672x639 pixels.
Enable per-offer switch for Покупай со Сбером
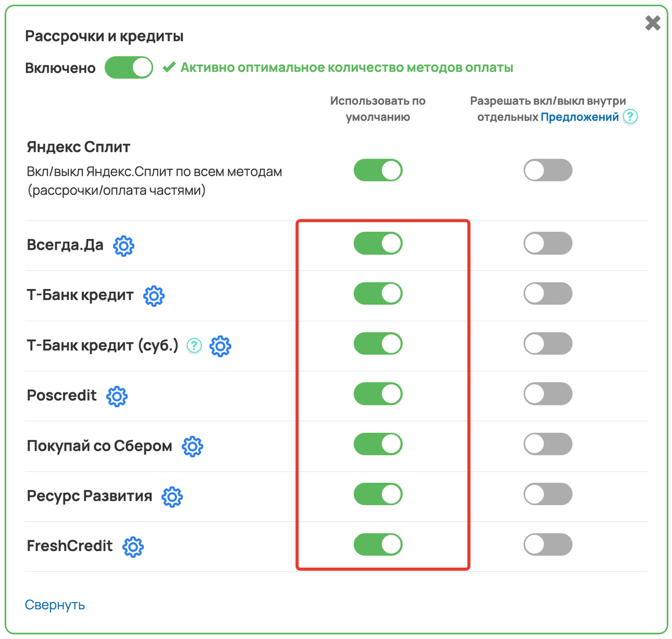click(548, 444)
